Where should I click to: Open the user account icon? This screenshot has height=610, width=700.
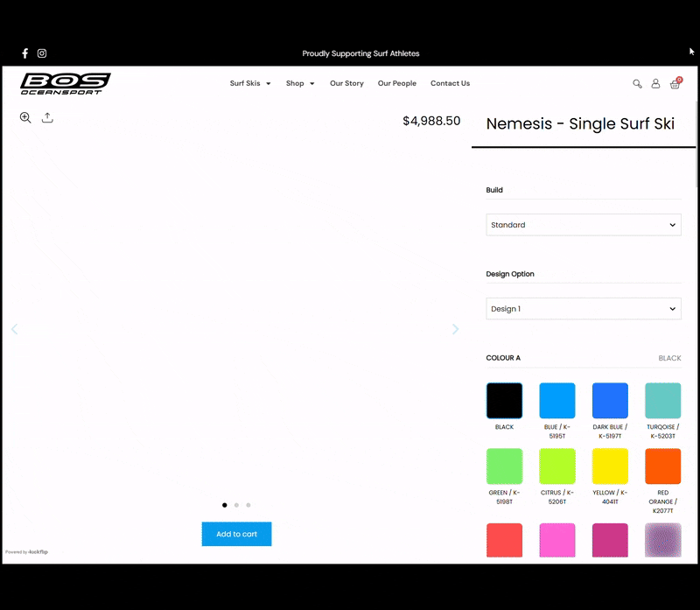(655, 84)
